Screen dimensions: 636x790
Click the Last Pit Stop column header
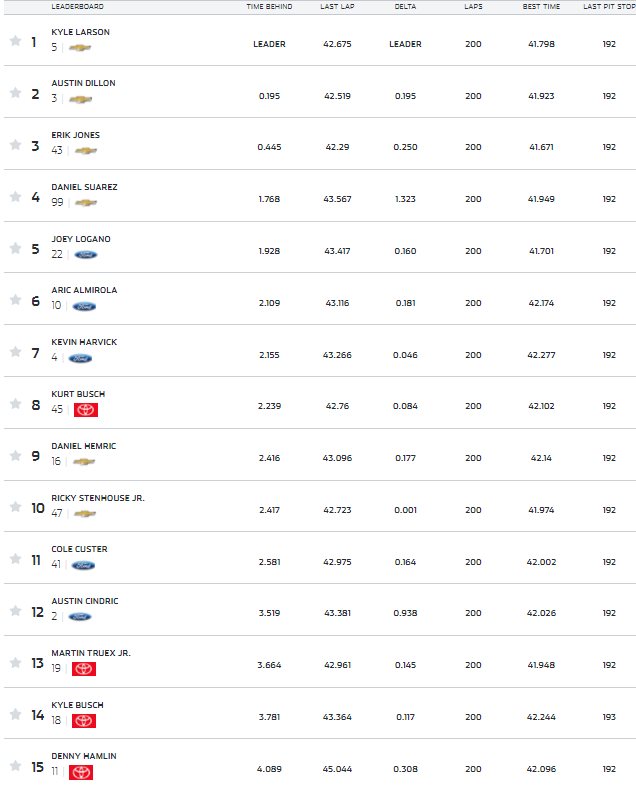609,7
